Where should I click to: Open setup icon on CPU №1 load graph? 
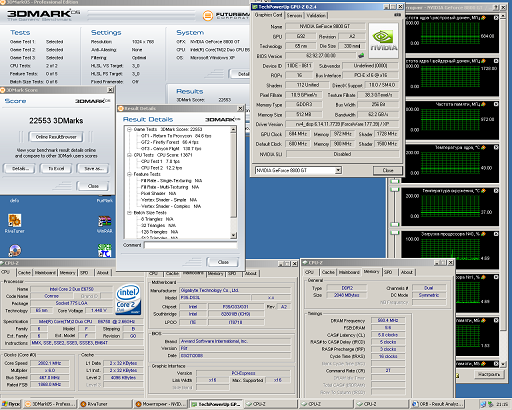click(484, 277)
